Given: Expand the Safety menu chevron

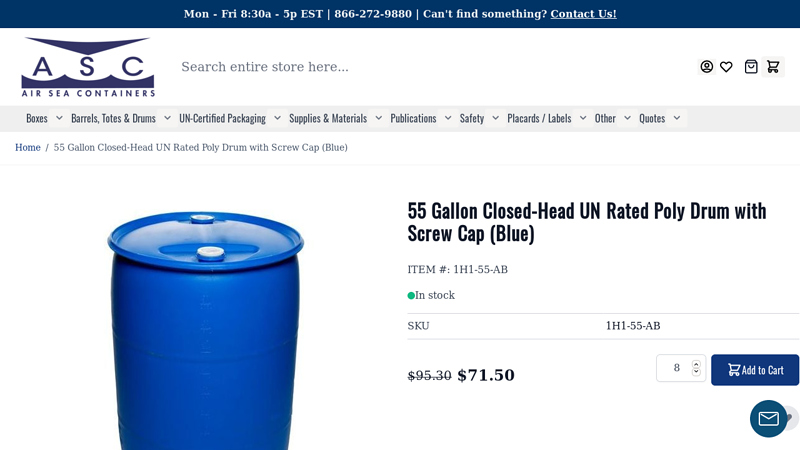Looking at the screenshot, I should [495, 118].
